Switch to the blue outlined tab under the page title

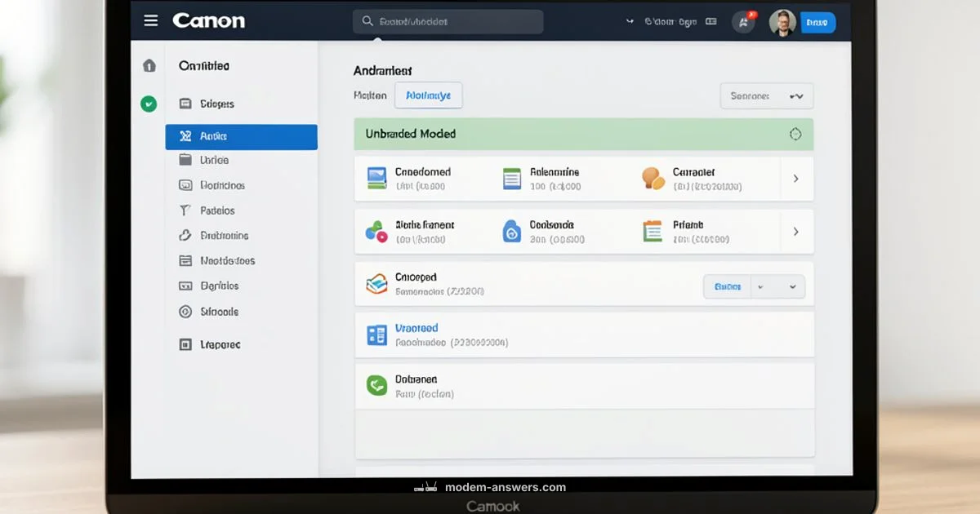point(428,95)
